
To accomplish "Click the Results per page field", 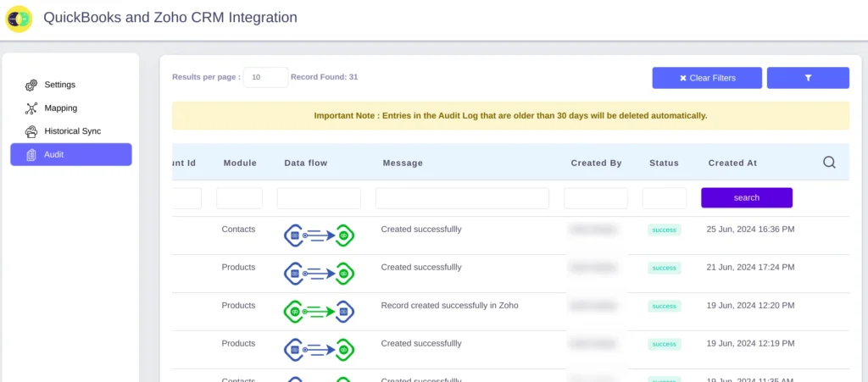I will [x=265, y=77].
